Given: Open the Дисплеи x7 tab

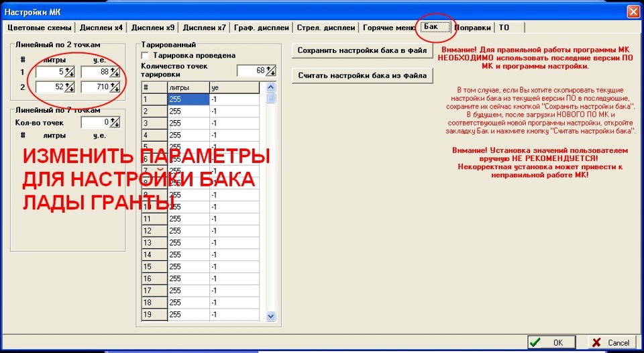Looking at the screenshot, I should [204, 28].
